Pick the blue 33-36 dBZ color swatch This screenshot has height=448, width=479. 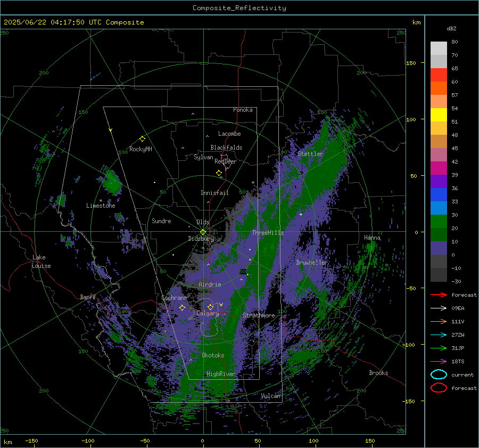click(439, 194)
